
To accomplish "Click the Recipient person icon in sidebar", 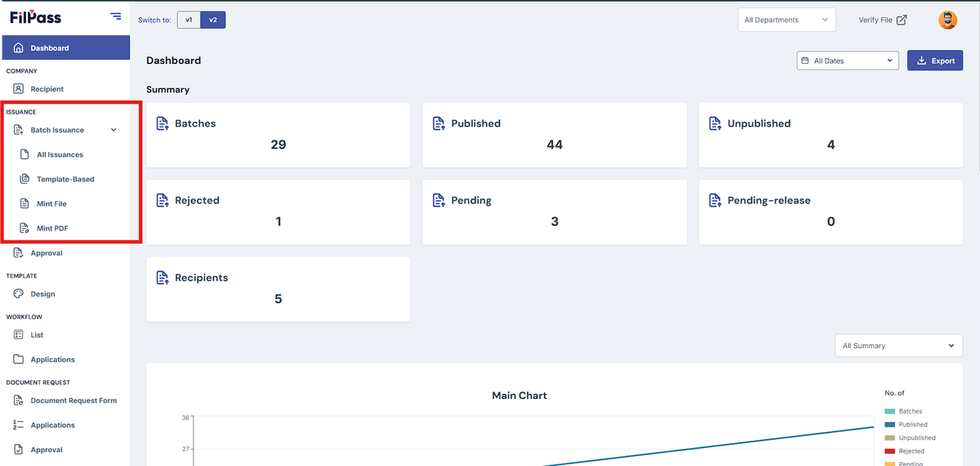I will 19,88.
